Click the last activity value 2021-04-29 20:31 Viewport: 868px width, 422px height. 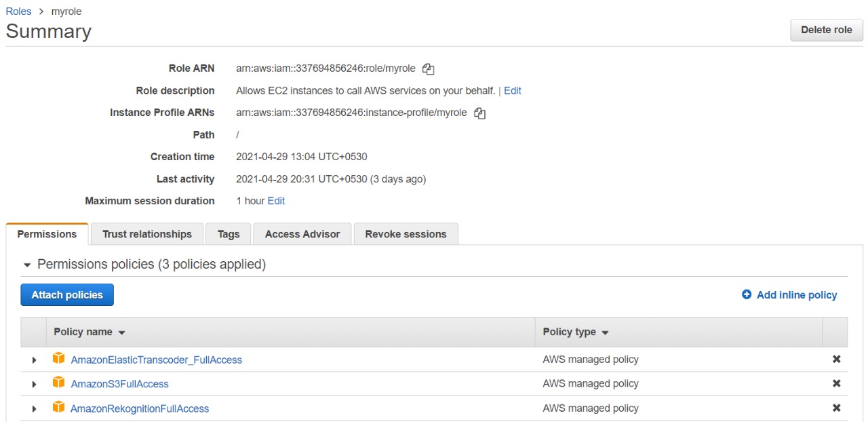tap(331, 179)
